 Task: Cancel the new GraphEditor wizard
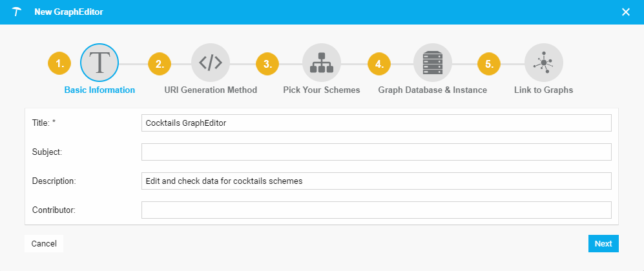coord(44,243)
